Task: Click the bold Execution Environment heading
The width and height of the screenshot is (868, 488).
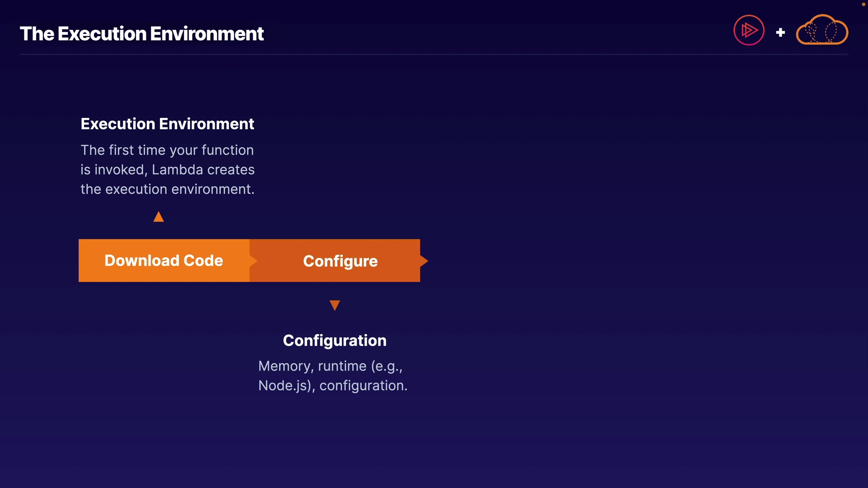Action: [x=167, y=124]
